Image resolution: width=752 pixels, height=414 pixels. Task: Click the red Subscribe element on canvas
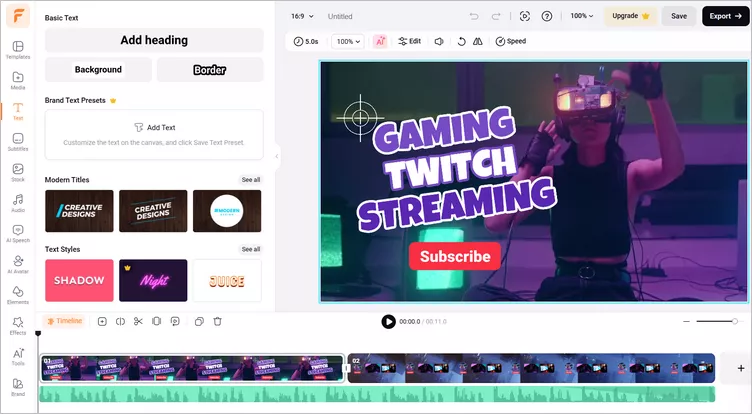[455, 256]
